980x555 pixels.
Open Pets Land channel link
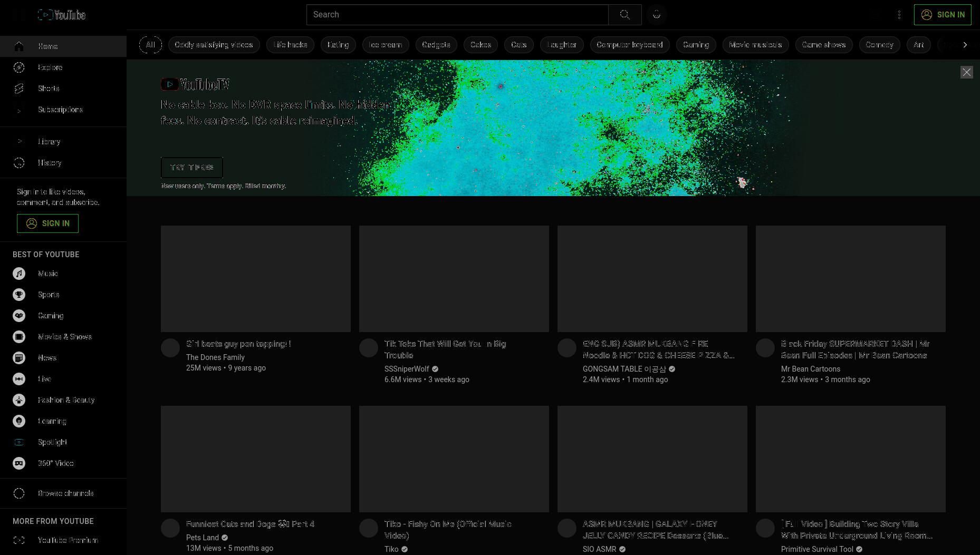203,538
